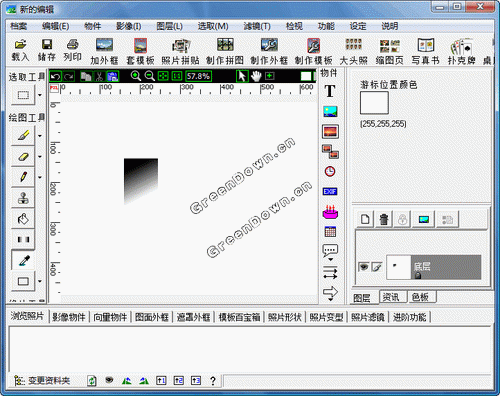Toggle visibility eye of 底层 layer

pyautogui.click(x=363, y=267)
